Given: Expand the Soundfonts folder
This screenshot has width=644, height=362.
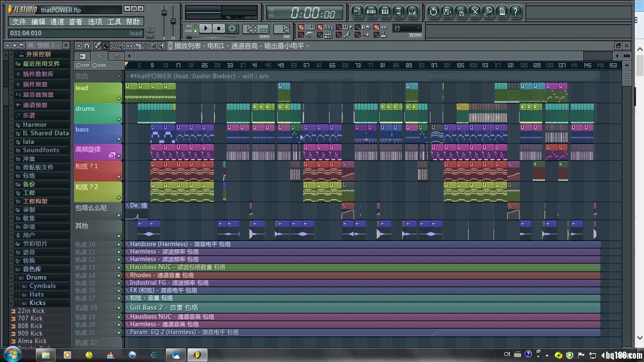Looking at the screenshot, I should (12, 150).
